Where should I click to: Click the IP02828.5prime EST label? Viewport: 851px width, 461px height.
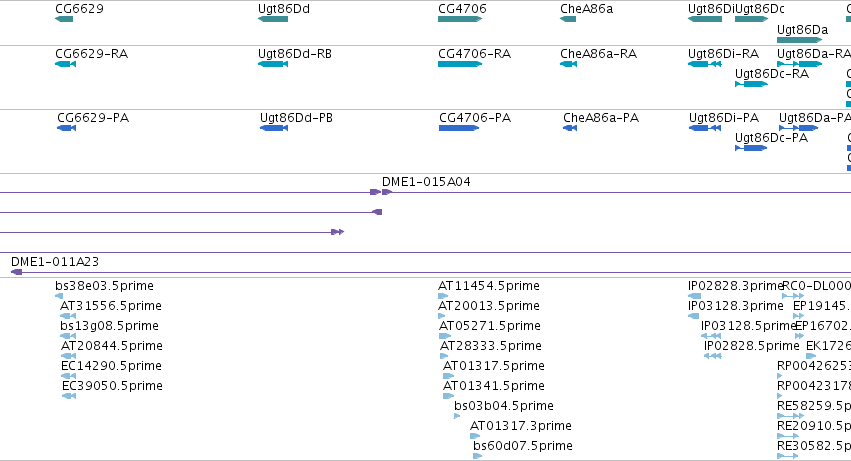tap(752, 346)
